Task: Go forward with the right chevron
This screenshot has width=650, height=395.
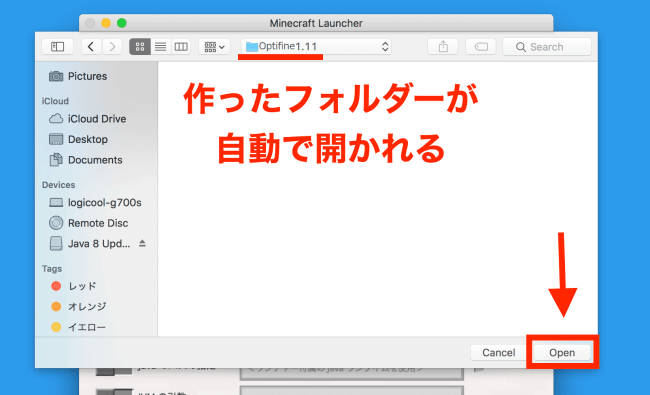Action: click(x=112, y=46)
